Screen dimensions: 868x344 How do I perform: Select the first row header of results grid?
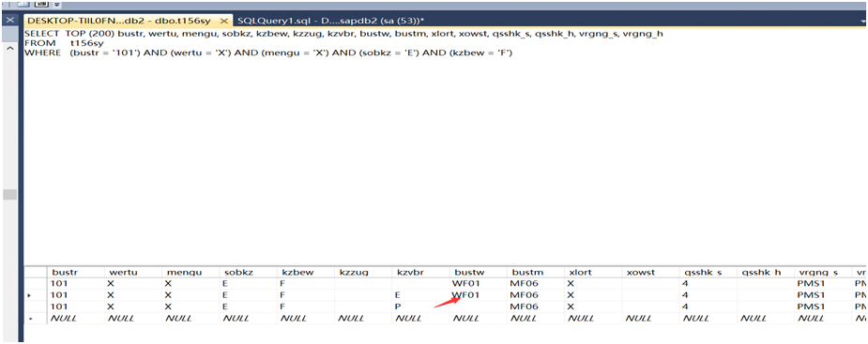coord(35,283)
